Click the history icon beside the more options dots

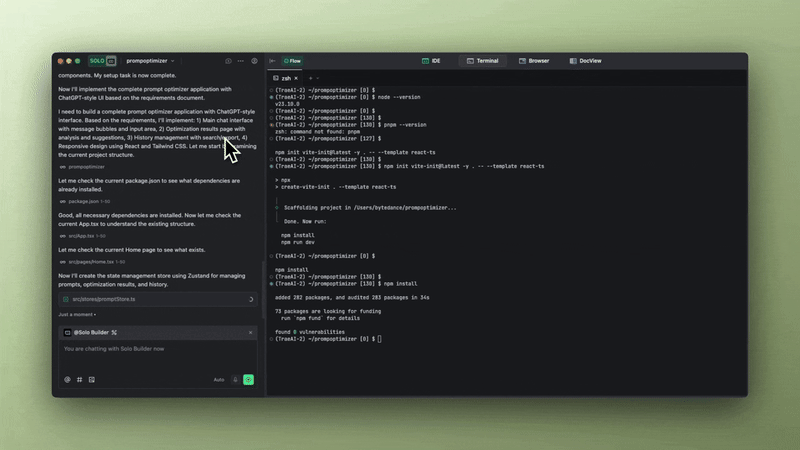pos(228,61)
